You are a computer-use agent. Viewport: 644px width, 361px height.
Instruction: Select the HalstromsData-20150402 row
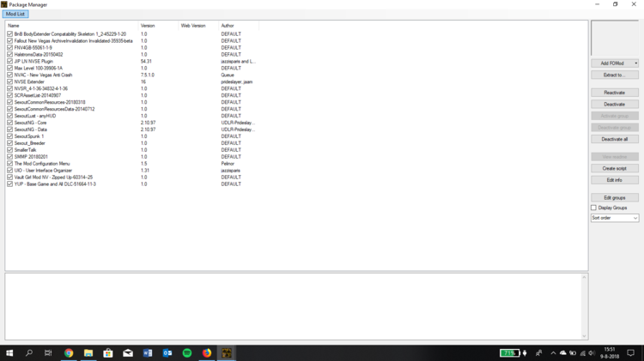coord(39,54)
